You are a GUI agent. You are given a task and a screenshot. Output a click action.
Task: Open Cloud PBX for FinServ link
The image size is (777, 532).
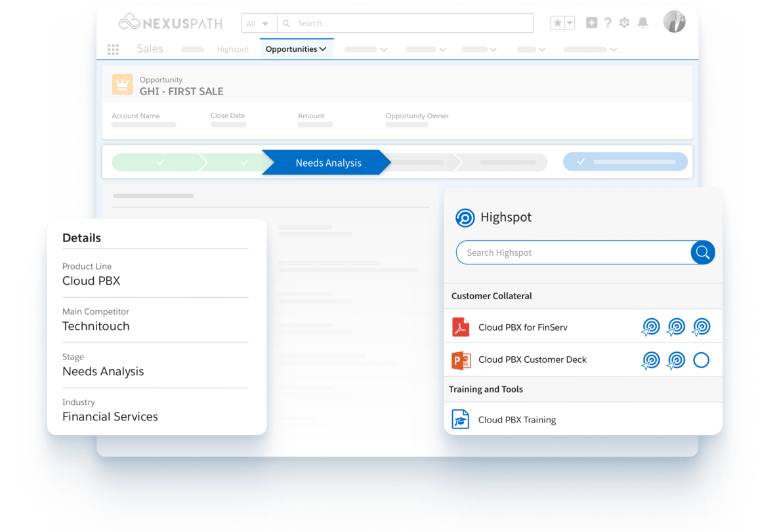pyautogui.click(x=523, y=327)
